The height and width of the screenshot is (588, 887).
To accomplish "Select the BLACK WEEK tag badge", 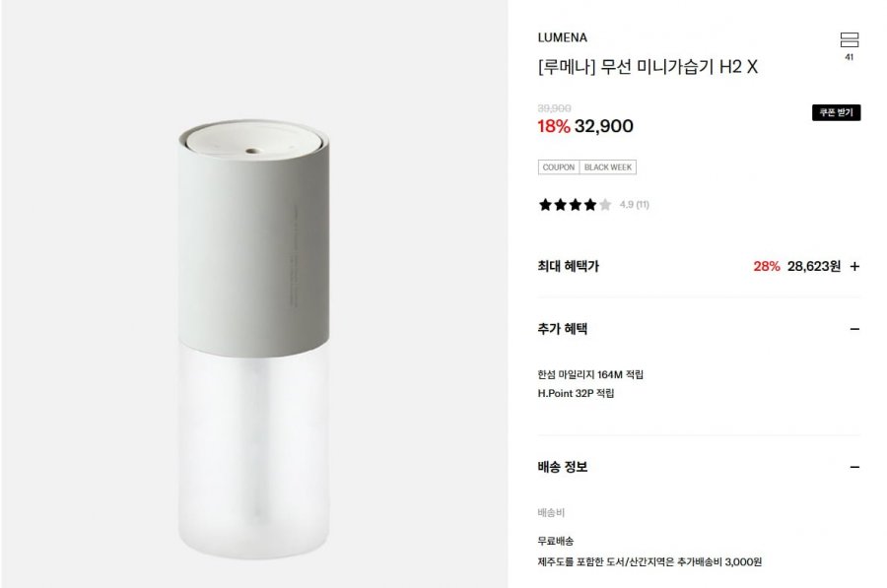I will tap(608, 167).
